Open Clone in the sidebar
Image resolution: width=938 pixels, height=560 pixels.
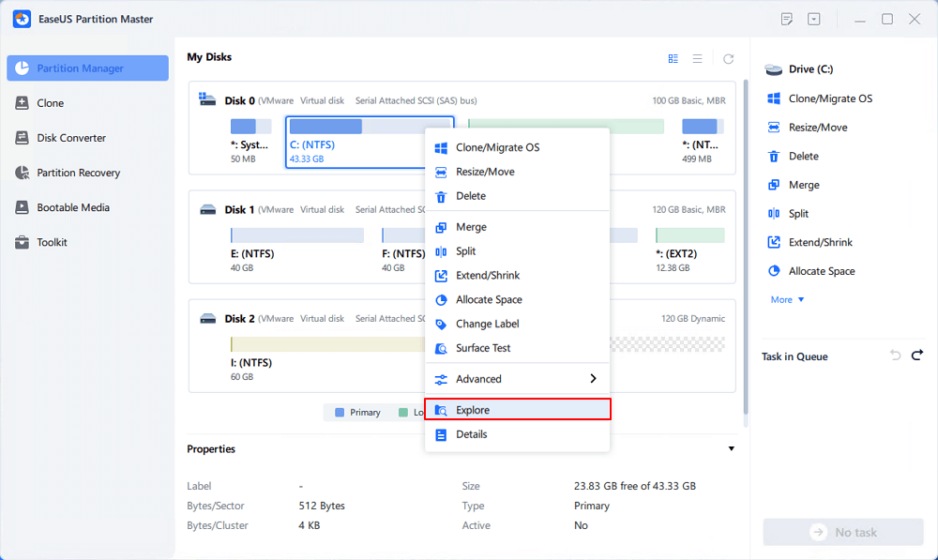(x=50, y=103)
